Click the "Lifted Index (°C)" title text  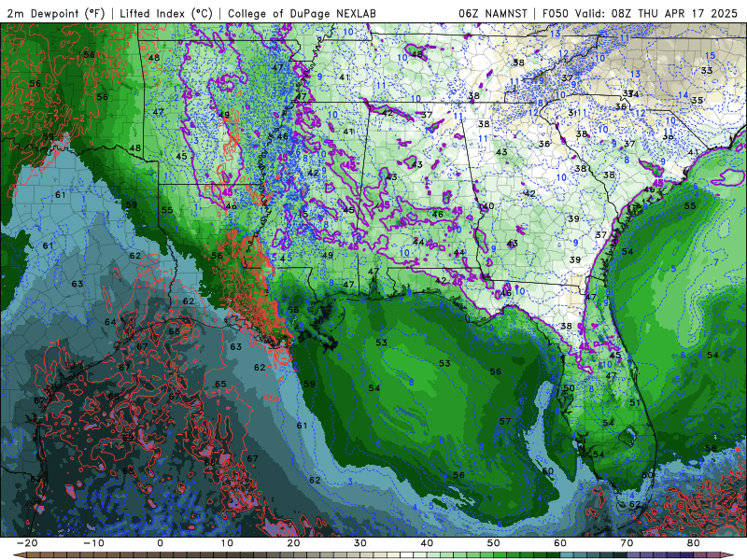(166, 13)
